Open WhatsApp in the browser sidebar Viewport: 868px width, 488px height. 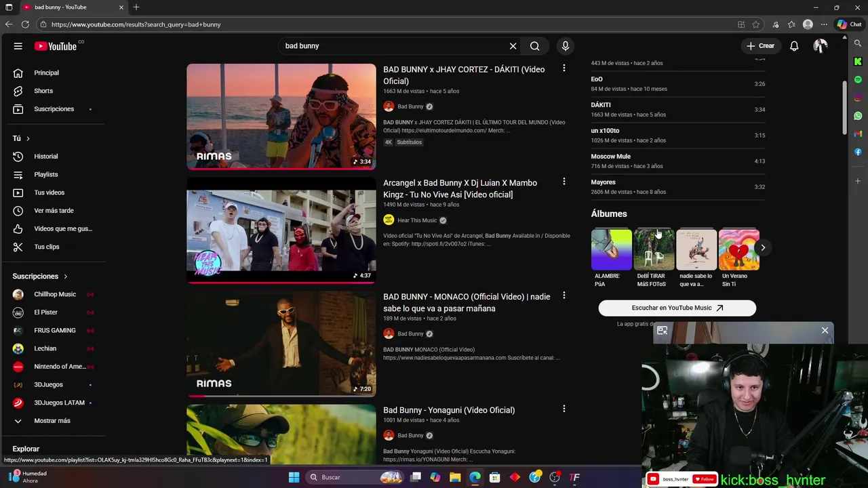pyautogui.click(x=858, y=116)
